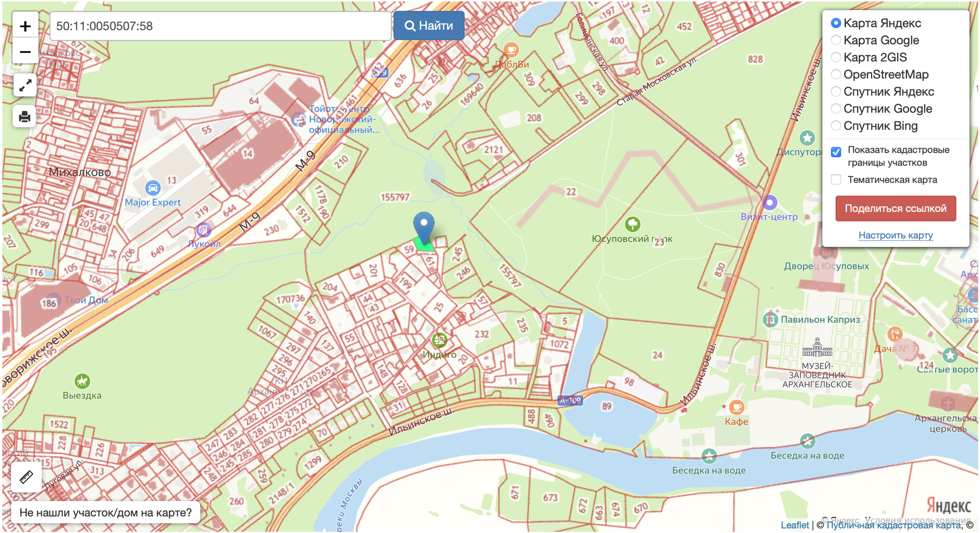Click the Кафе coffee cup icon
980x533 pixels.
(x=736, y=407)
